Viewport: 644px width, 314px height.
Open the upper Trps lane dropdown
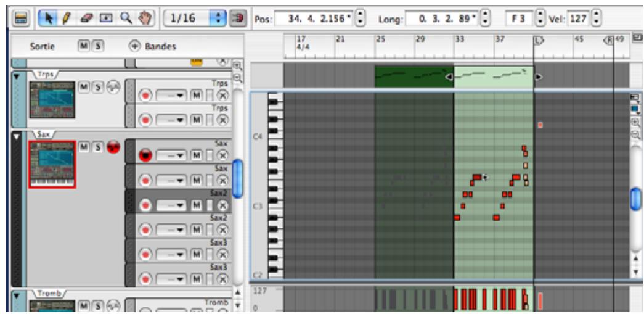click(171, 96)
